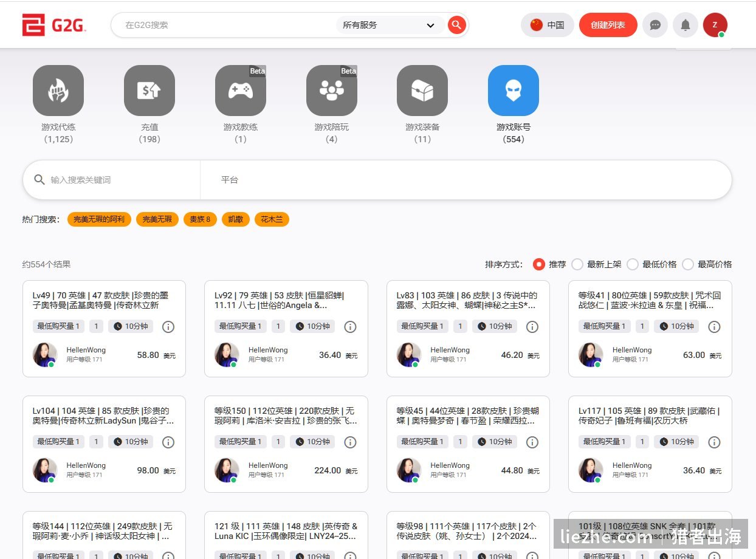Click info icon on the 98.00 listing
Image resolution: width=756 pixels, height=559 pixels.
[168, 442]
